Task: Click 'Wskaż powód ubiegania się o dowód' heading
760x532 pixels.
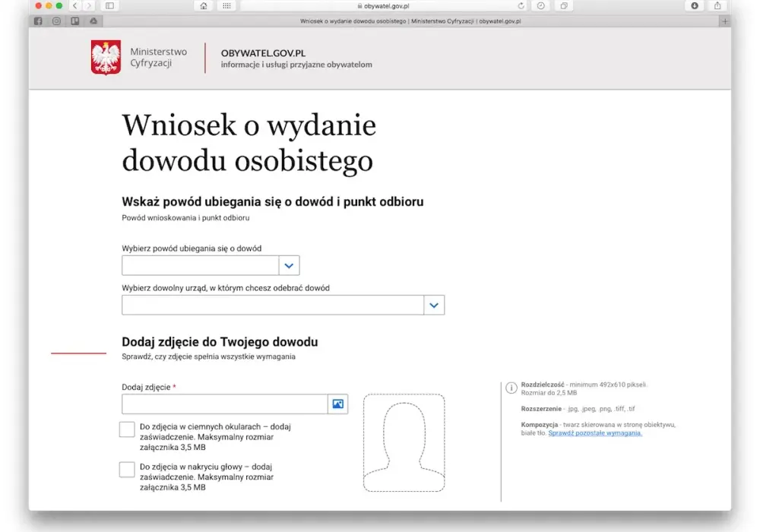Action: pos(272,201)
